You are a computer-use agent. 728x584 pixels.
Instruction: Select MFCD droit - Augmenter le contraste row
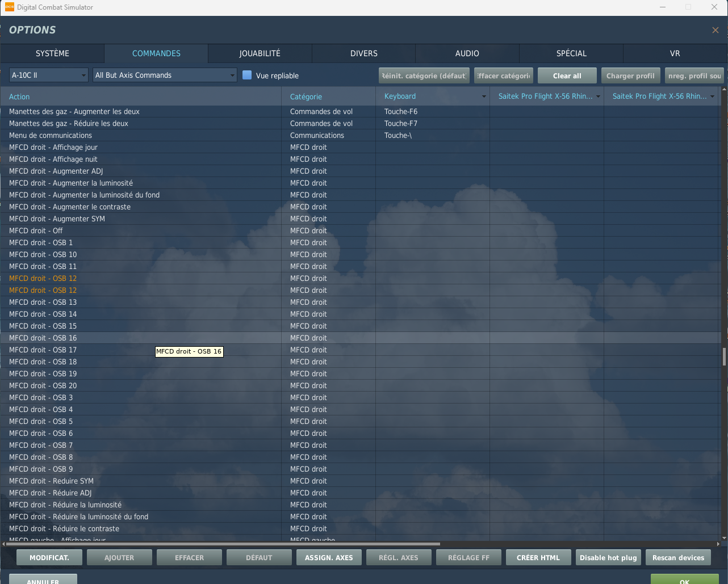tap(360, 207)
